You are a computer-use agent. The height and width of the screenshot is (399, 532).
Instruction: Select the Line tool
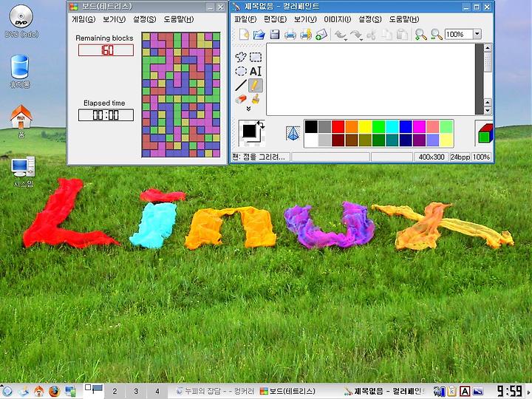241,86
